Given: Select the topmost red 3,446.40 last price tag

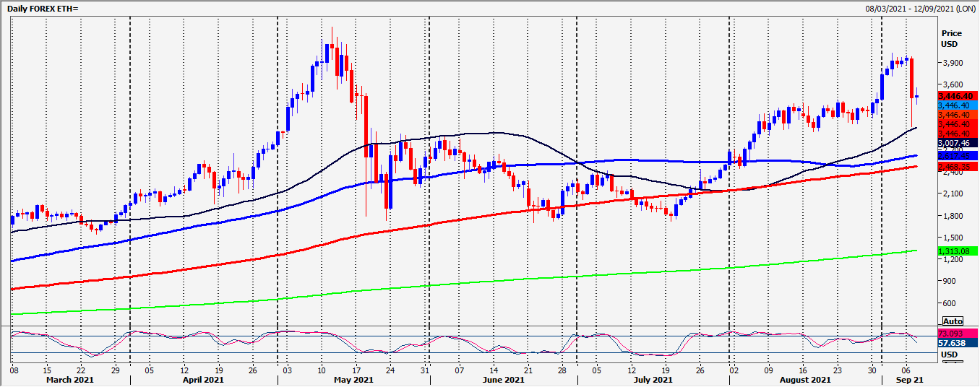Looking at the screenshot, I should [x=958, y=96].
